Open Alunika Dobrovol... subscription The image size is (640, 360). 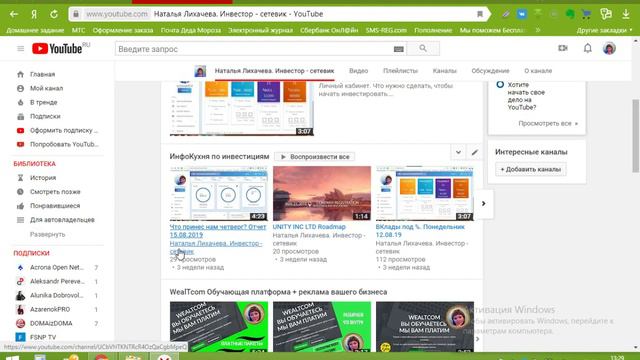click(57, 296)
